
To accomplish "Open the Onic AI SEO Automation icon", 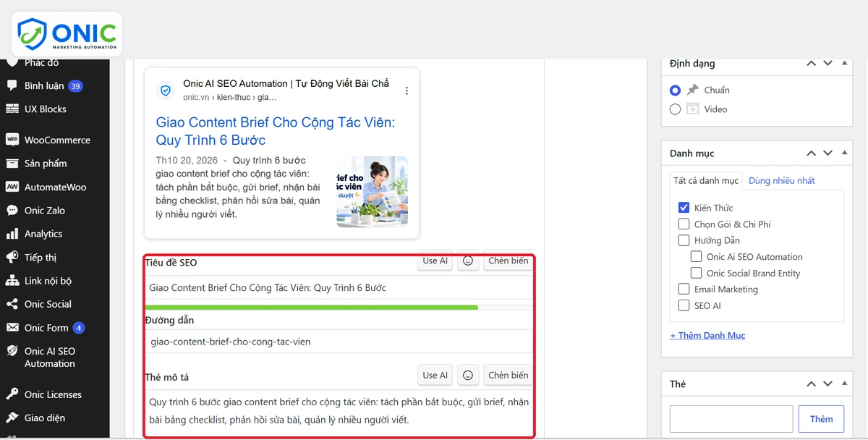I will coord(12,351).
